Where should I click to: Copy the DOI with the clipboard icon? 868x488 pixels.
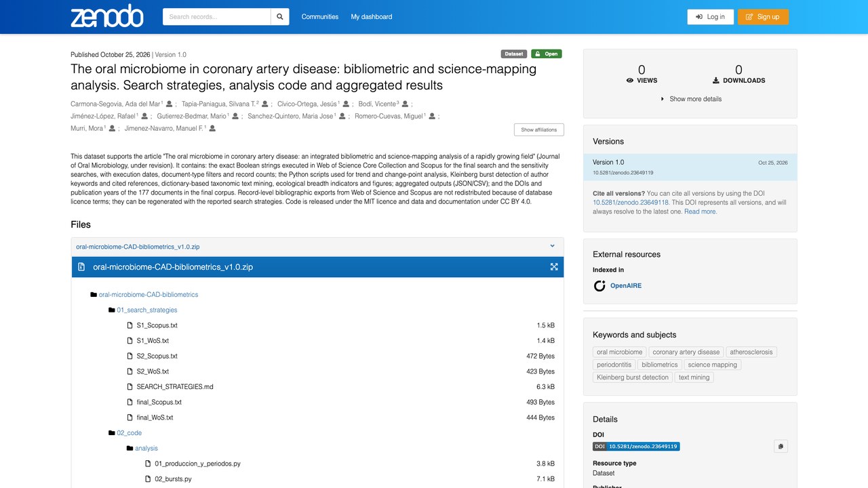pyautogui.click(x=781, y=446)
